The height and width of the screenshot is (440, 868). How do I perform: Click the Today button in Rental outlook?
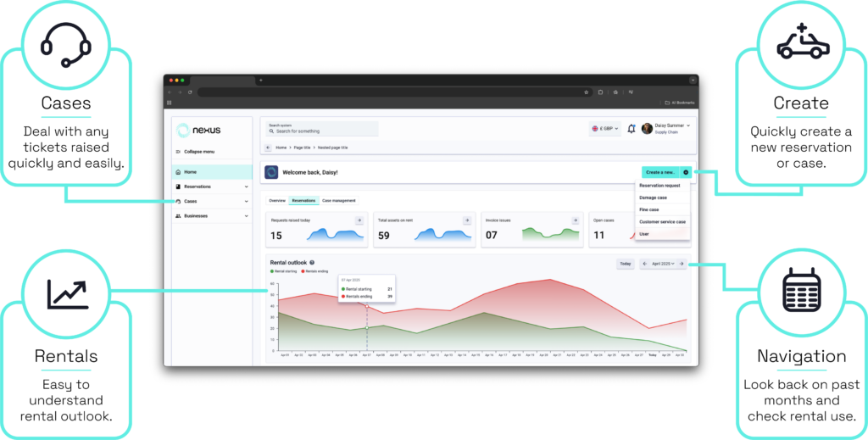pos(625,264)
